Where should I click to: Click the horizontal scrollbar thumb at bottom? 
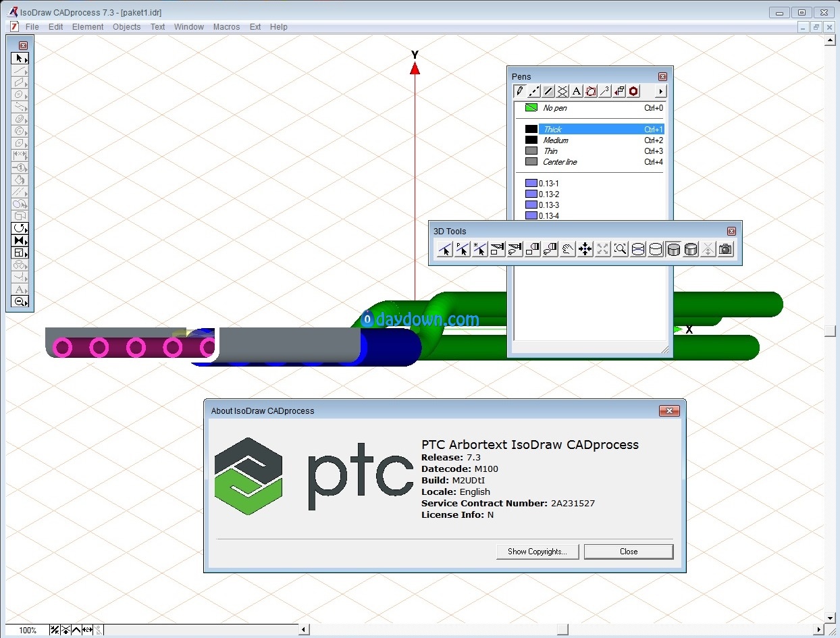(562, 630)
